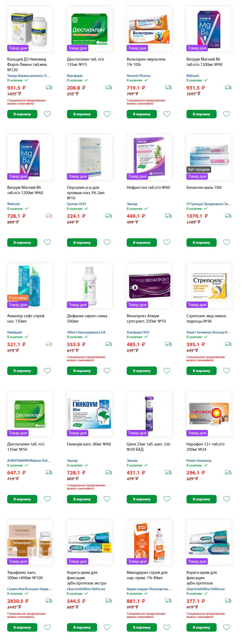Click Венапрокт Алиум product image

click(149, 285)
